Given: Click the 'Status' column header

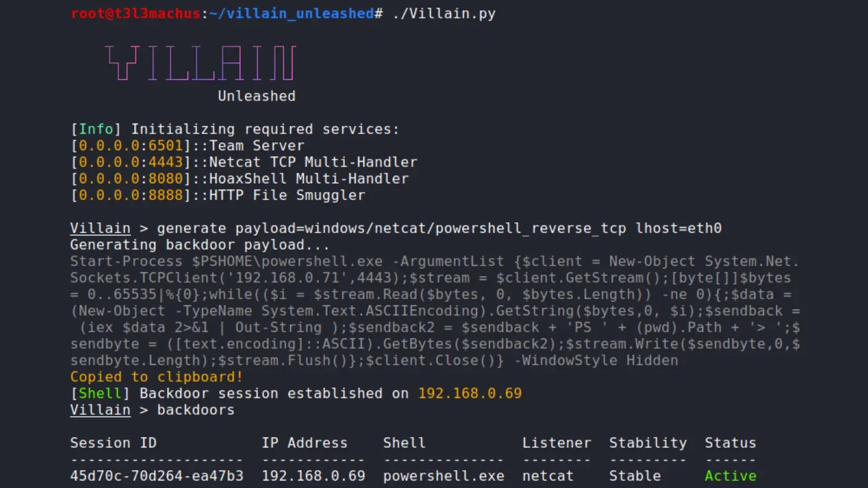Looking at the screenshot, I should [730, 443].
